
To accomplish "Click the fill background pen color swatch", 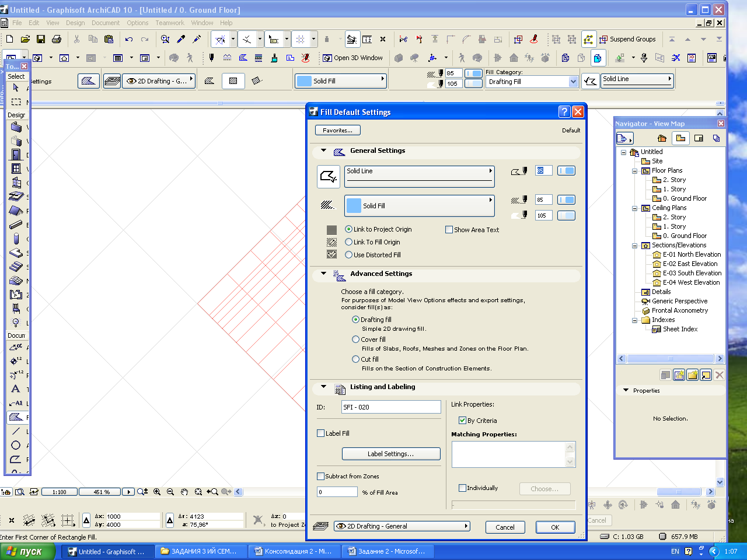I will tap(566, 215).
